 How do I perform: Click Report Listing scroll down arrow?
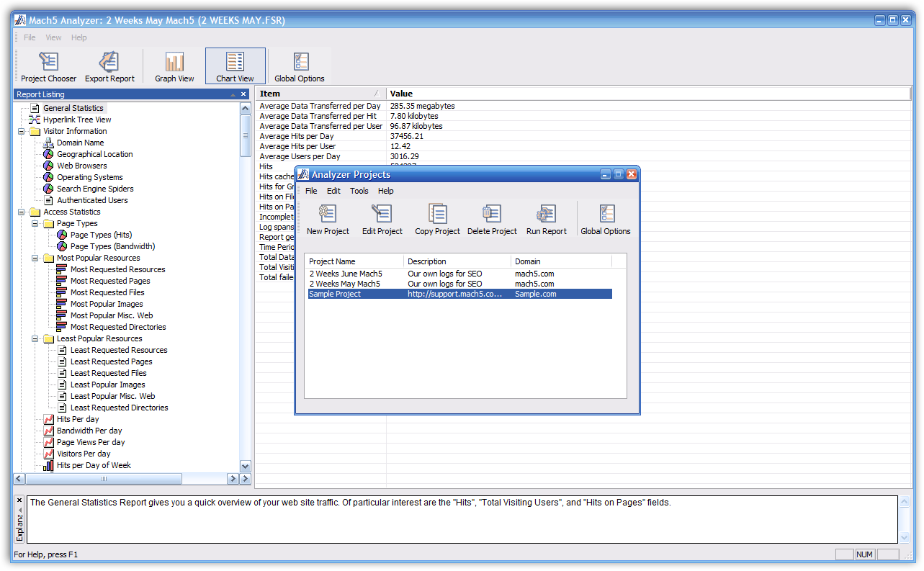245,467
